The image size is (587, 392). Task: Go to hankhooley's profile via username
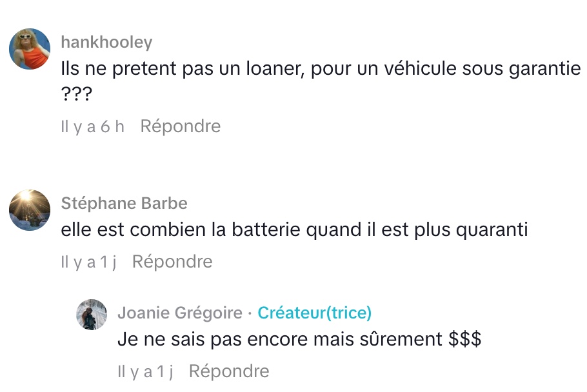coord(106,43)
